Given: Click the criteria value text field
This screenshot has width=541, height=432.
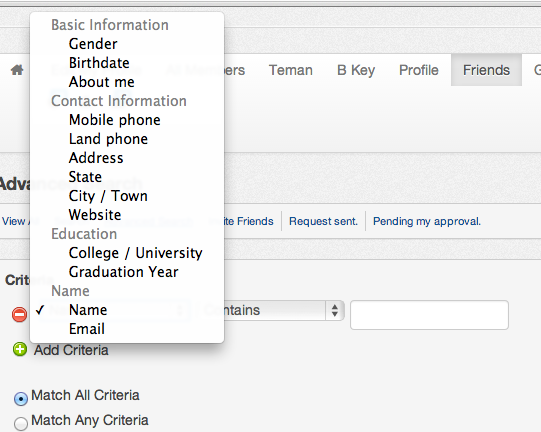Looking at the screenshot, I should 429,315.
